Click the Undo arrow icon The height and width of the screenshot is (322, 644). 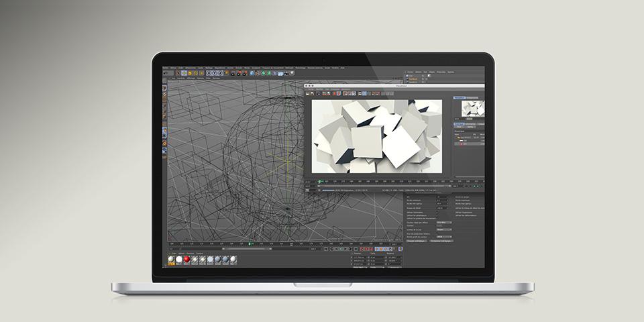pyautogui.click(x=166, y=73)
